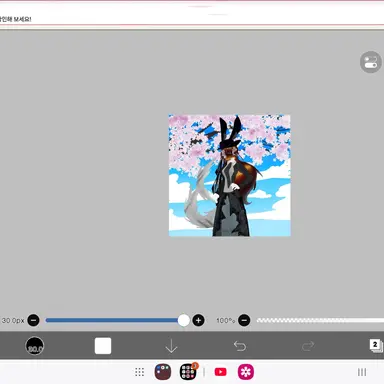Increase brush size with plus button
Viewport: 384px width, 384px height.
198,320
